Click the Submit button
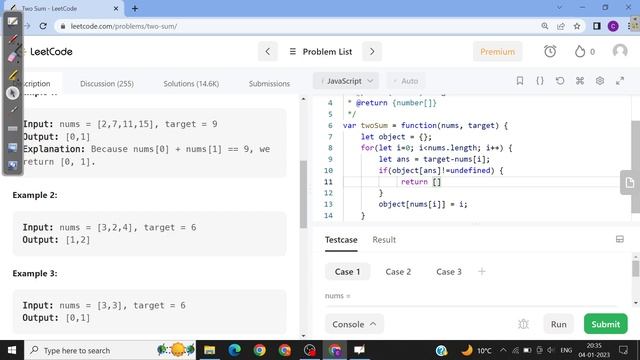640x360 pixels. (x=606, y=324)
